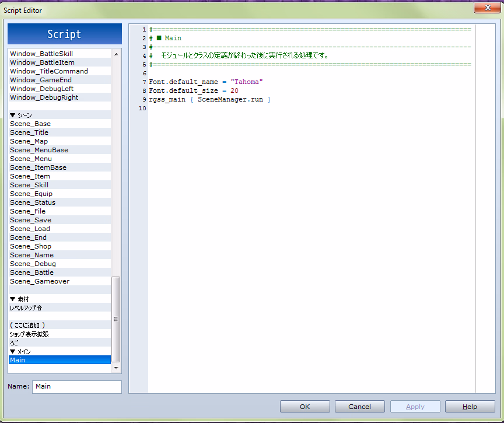
Task: Select the ▼ メイン section header
Action: [20, 351]
